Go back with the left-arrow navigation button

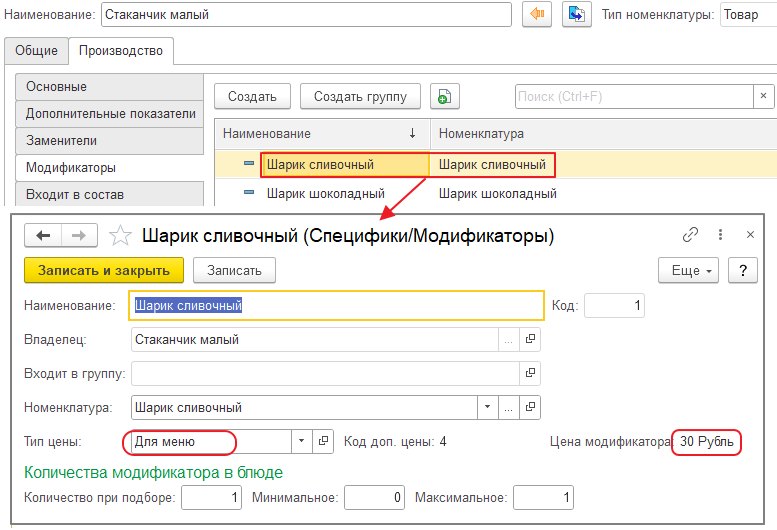coord(43,235)
